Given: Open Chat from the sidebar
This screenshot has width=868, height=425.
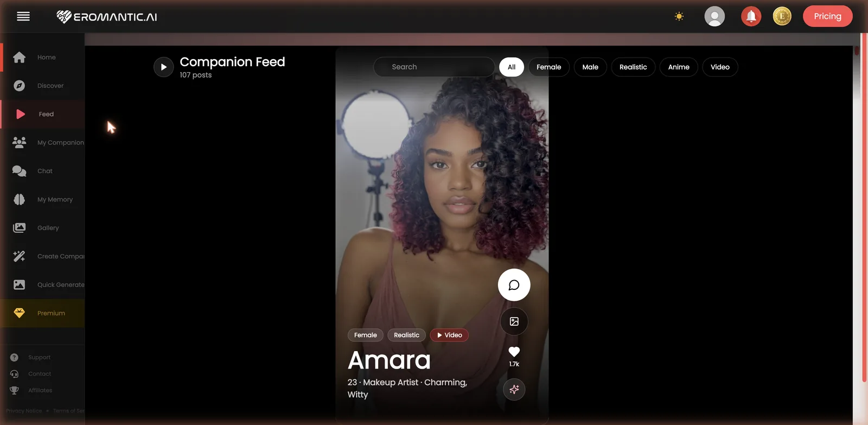Looking at the screenshot, I should click(45, 171).
